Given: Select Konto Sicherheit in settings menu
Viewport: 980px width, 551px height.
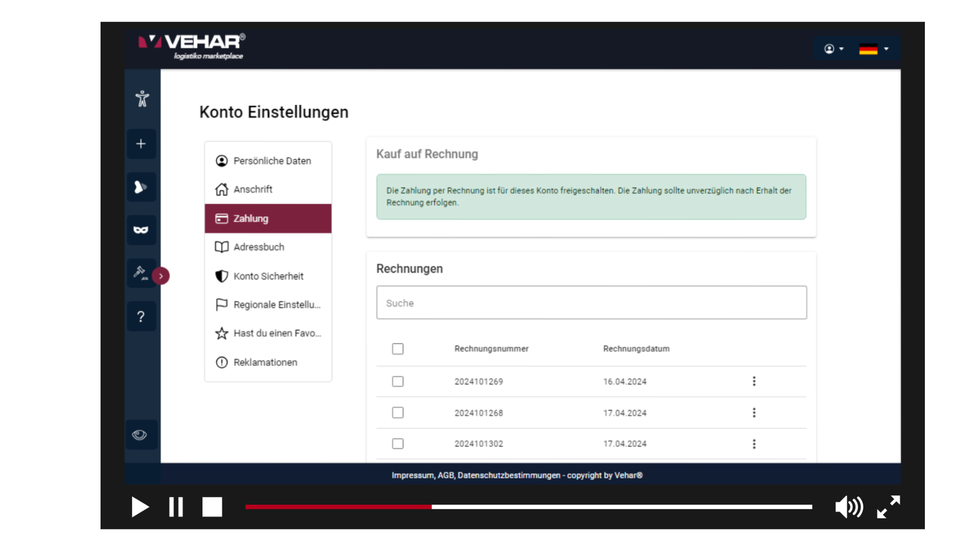Looking at the screenshot, I should [x=268, y=276].
